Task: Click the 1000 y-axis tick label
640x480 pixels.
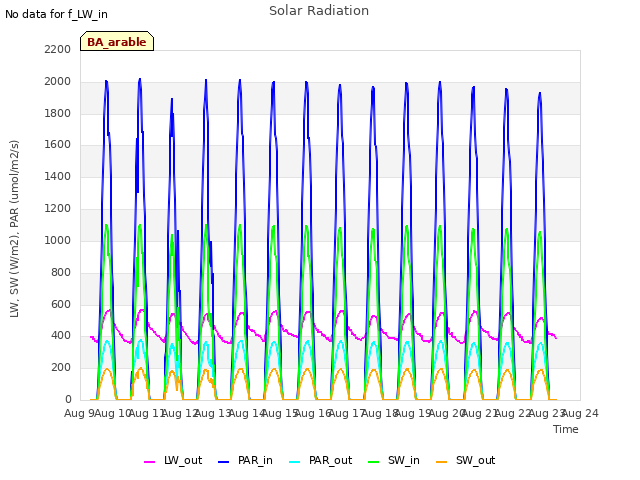Action: [58, 240]
